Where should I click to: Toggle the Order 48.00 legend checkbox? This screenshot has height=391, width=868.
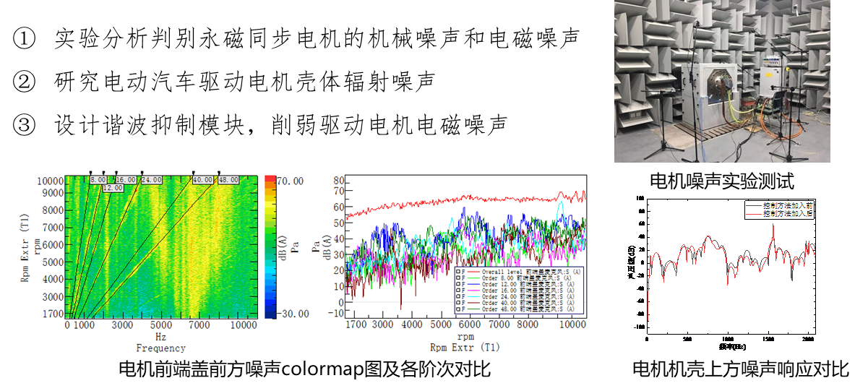click(458, 309)
